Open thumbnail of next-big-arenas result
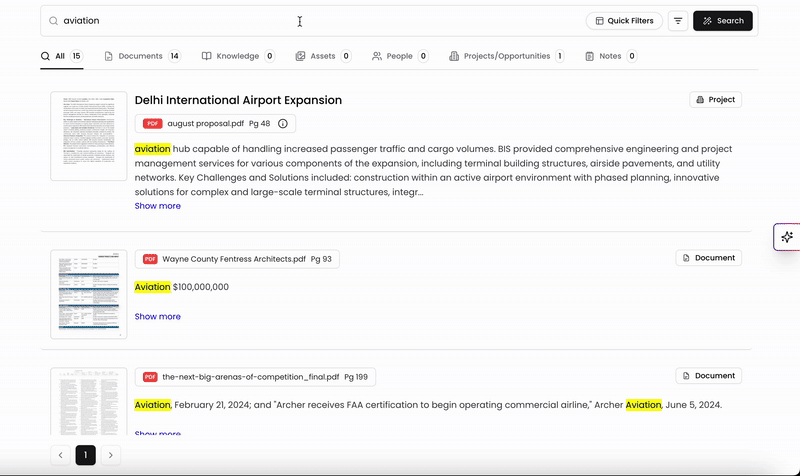Screen dimensions: 800x476 click(x=89, y=402)
